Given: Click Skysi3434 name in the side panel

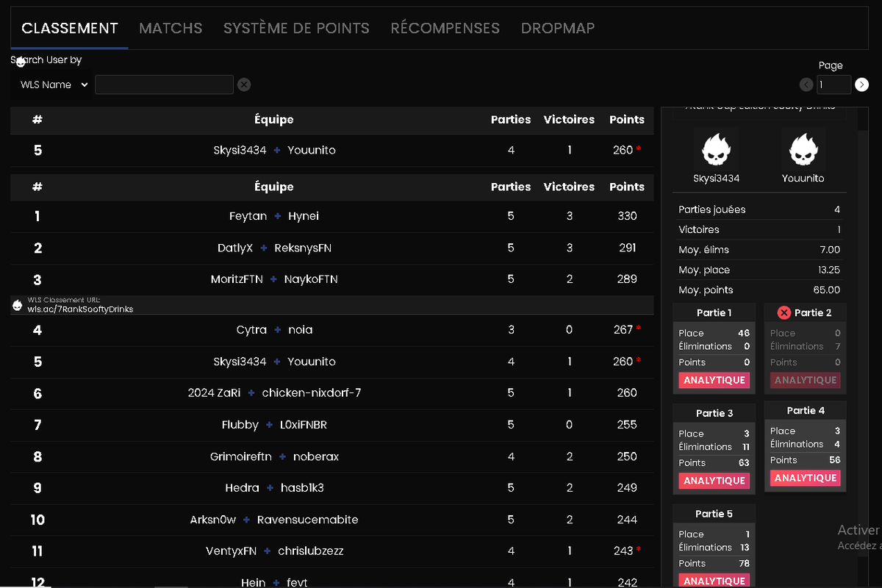Looking at the screenshot, I should [x=717, y=179].
